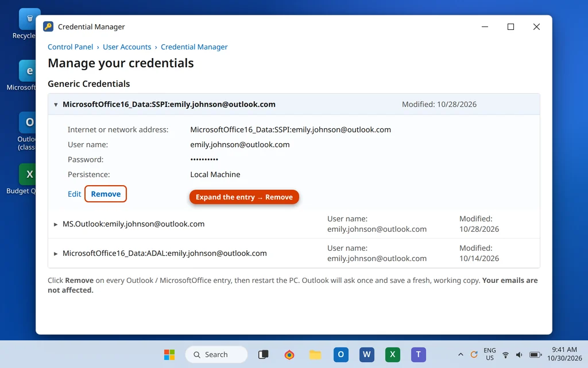Open Outlook from the taskbar
The height and width of the screenshot is (368, 588).
click(x=341, y=354)
